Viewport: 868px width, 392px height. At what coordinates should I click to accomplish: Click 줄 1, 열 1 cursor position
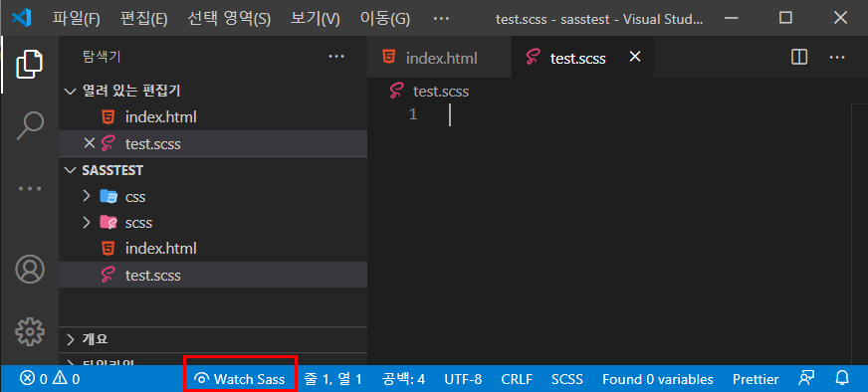coord(332,379)
